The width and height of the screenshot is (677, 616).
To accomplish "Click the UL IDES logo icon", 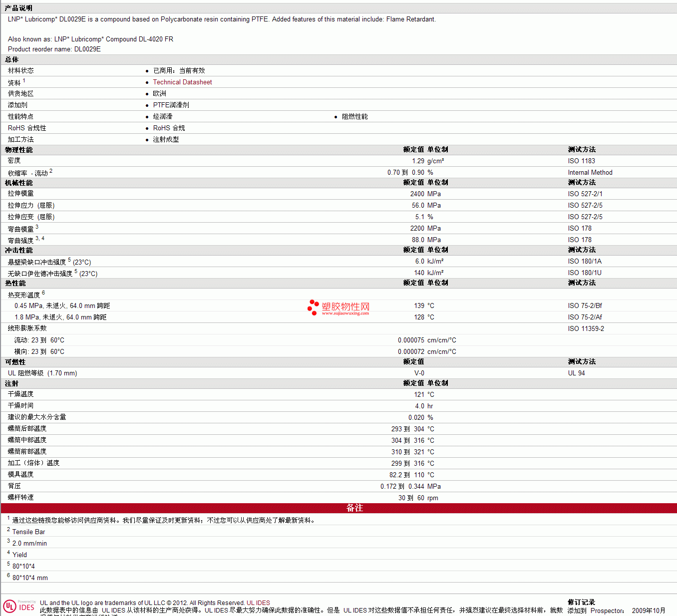I will click(x=19, y=606).
